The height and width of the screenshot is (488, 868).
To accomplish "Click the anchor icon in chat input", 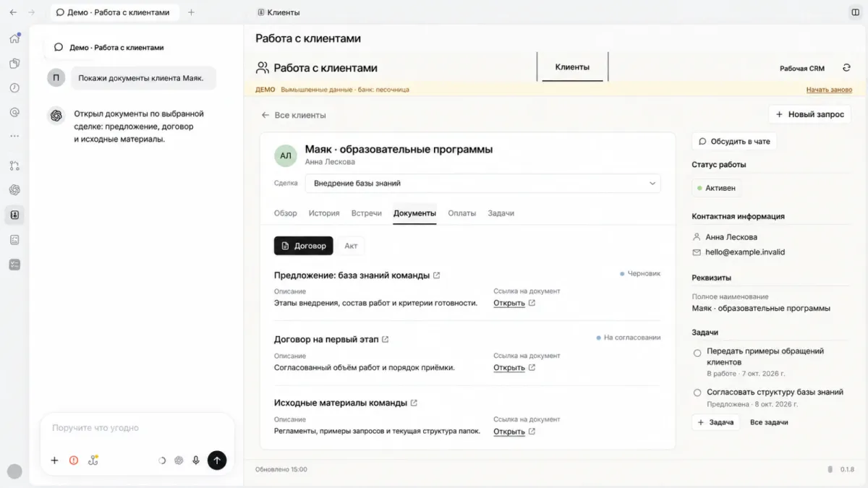I will click(93, 460).
